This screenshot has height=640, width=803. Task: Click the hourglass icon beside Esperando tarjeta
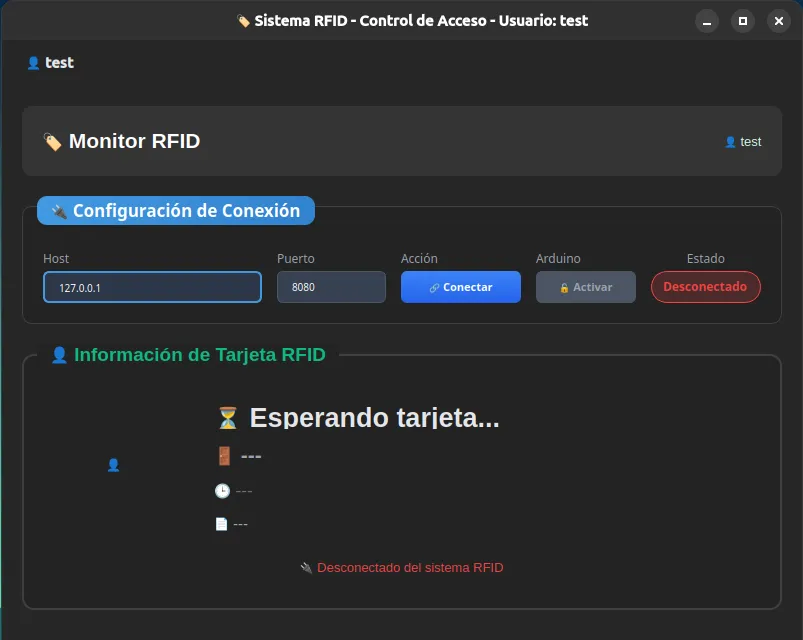point(227,418)
